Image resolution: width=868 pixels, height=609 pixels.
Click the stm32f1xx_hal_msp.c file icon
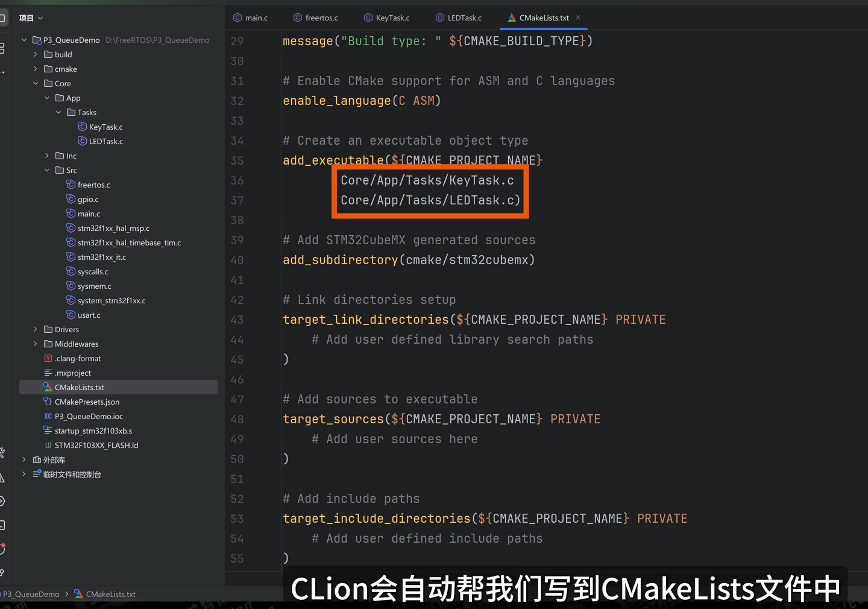pyautogui.click(x=71, y=228)
